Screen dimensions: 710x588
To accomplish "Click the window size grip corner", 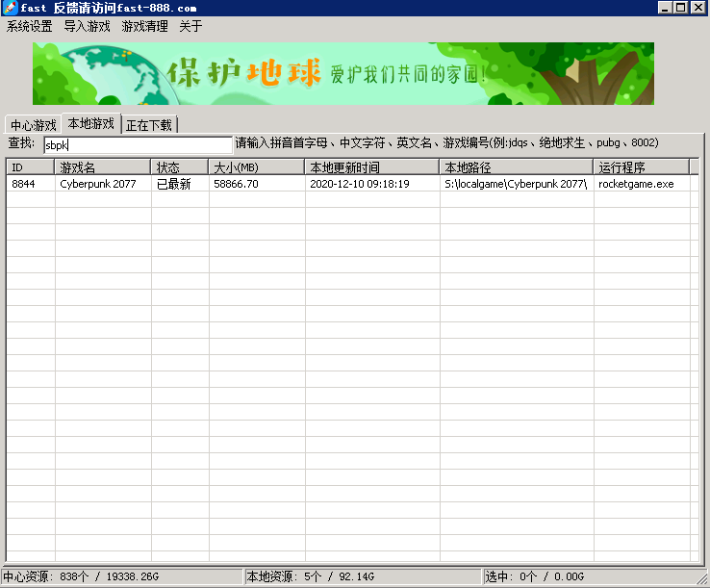I will tap(702, 578).
